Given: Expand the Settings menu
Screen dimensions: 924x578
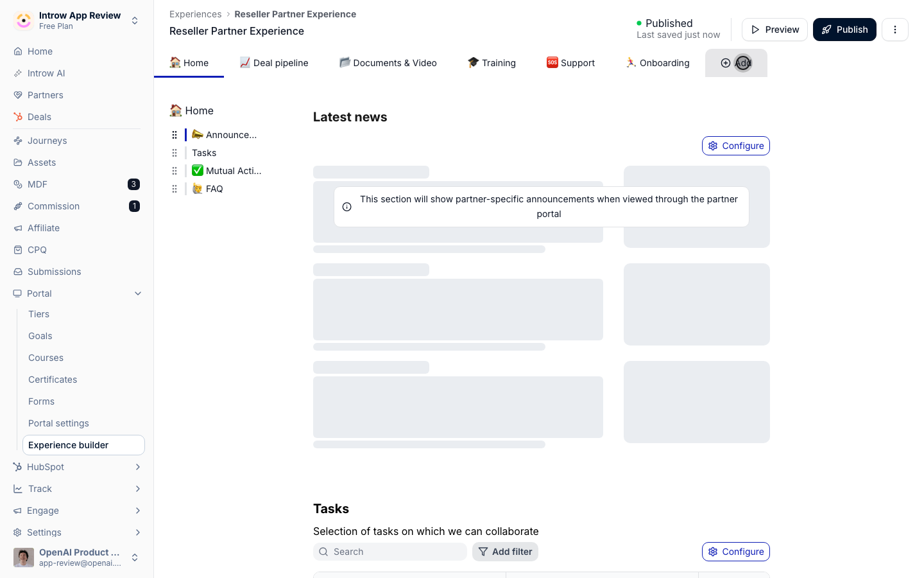Looking at the screenshot, I should [x=77, y=532].
